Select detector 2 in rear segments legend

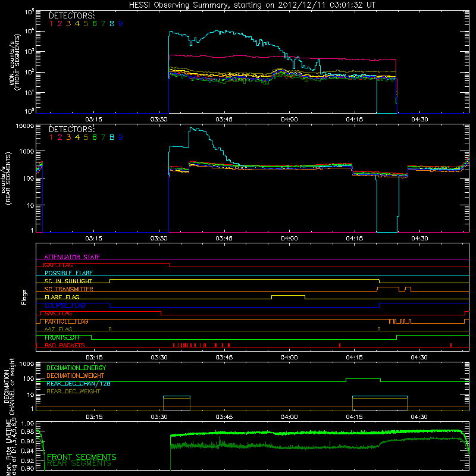pyautogui.click(x=60, y=137)
